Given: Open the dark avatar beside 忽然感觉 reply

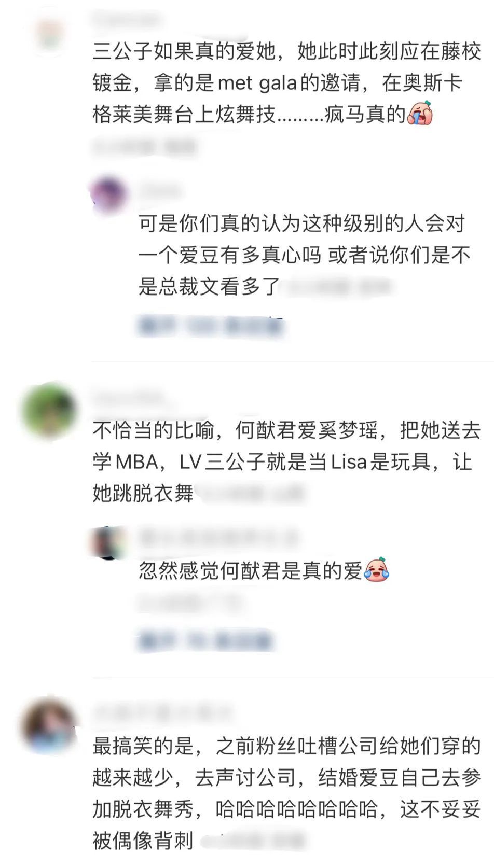Looking at the screenshot, I should (108, 542).
